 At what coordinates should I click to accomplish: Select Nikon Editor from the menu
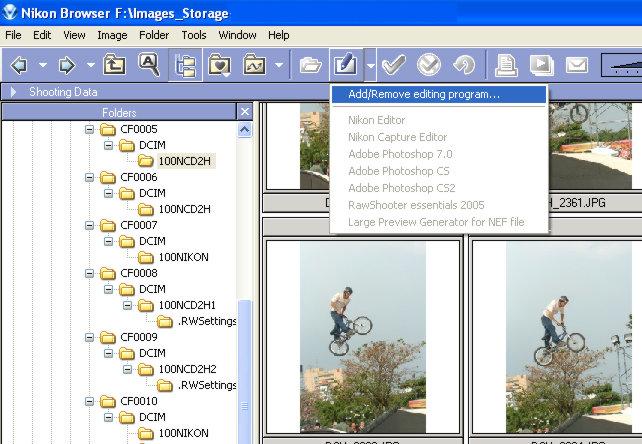(439, 120)
